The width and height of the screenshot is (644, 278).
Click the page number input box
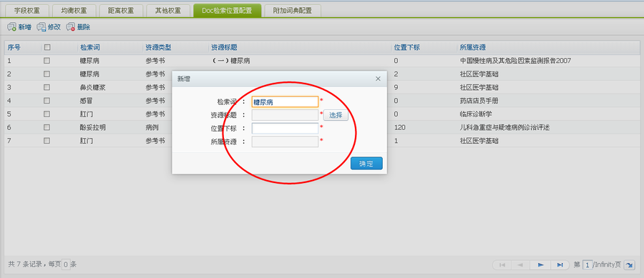[587, 265]
